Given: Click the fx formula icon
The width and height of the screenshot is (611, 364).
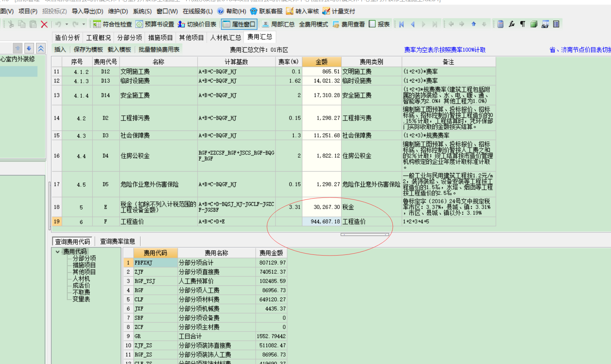Looking at the screenshot, I should coord(511,24).
